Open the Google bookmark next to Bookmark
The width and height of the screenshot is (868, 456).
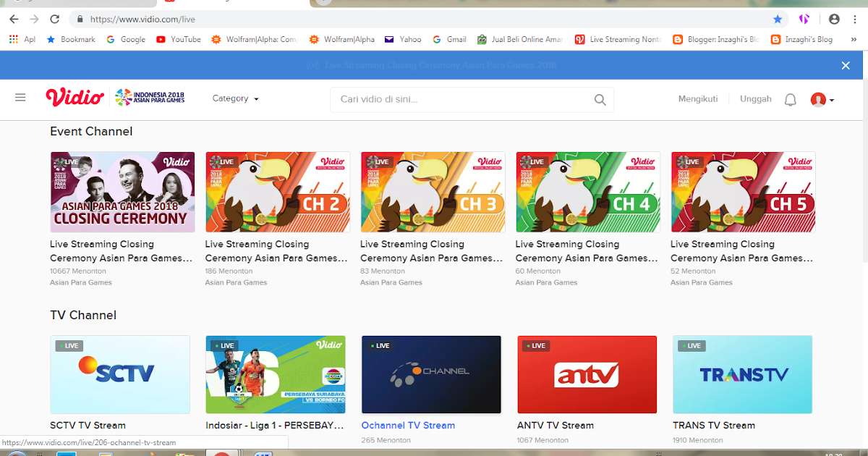tap(126, 39)
